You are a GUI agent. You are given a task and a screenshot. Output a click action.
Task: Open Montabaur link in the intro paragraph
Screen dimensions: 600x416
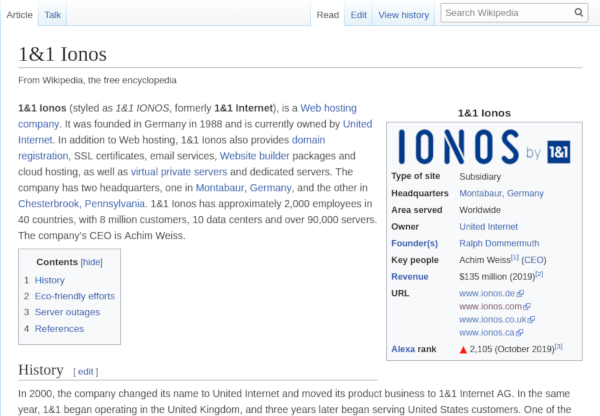(220, 188)
